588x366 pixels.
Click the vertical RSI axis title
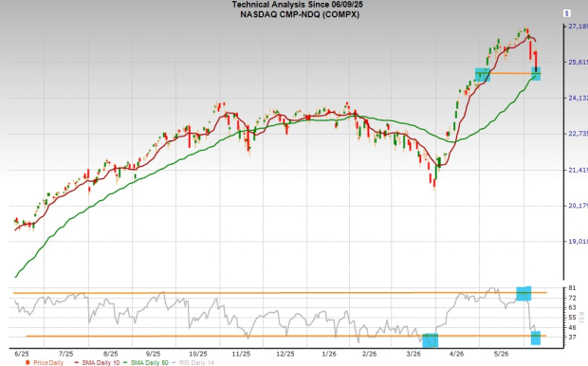tap(581, 318)
